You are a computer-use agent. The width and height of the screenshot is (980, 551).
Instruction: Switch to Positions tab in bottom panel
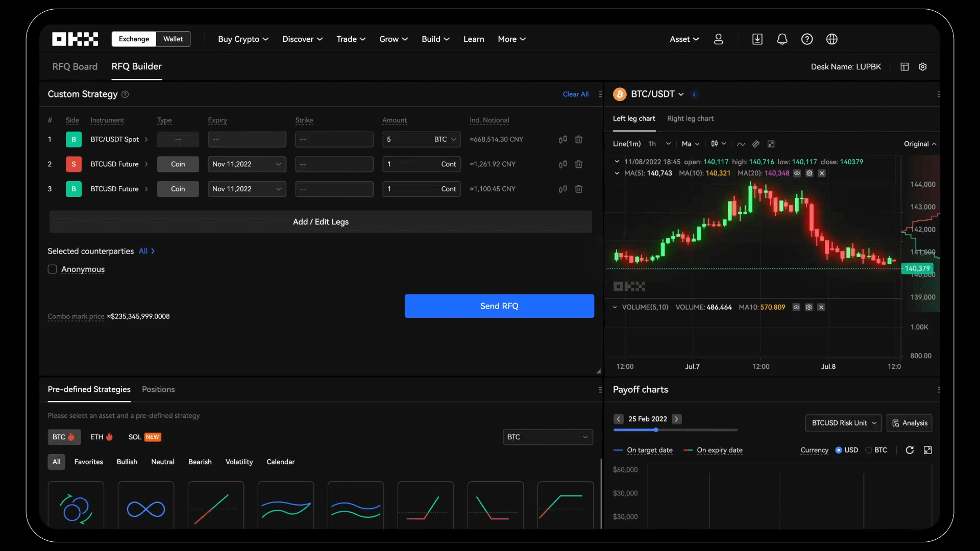pyautogui.click(x=158, y=389)
